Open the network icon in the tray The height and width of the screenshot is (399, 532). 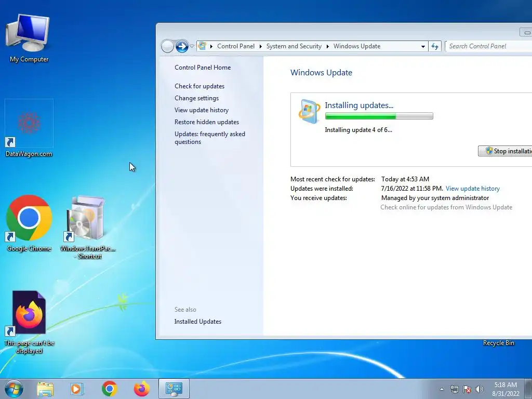(454, 389)
